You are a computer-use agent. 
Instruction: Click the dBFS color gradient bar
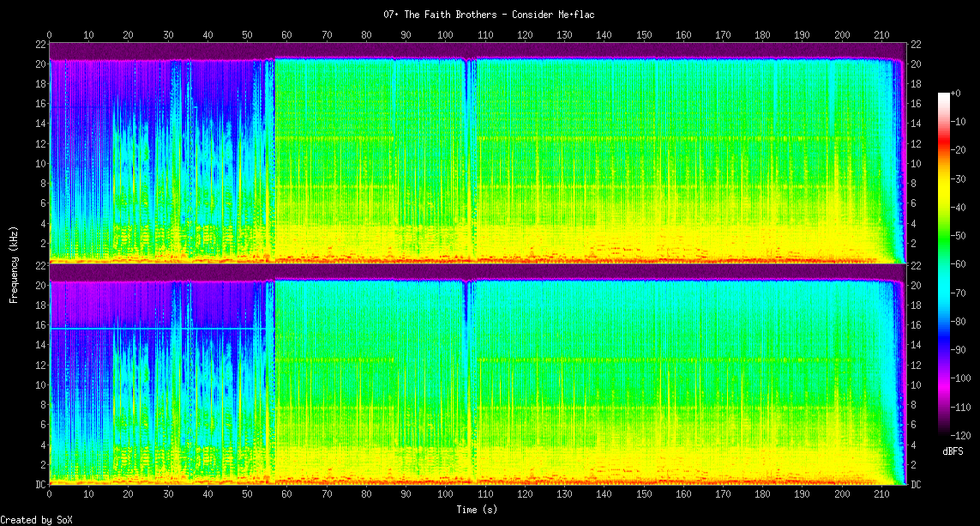tap(944, 257)
